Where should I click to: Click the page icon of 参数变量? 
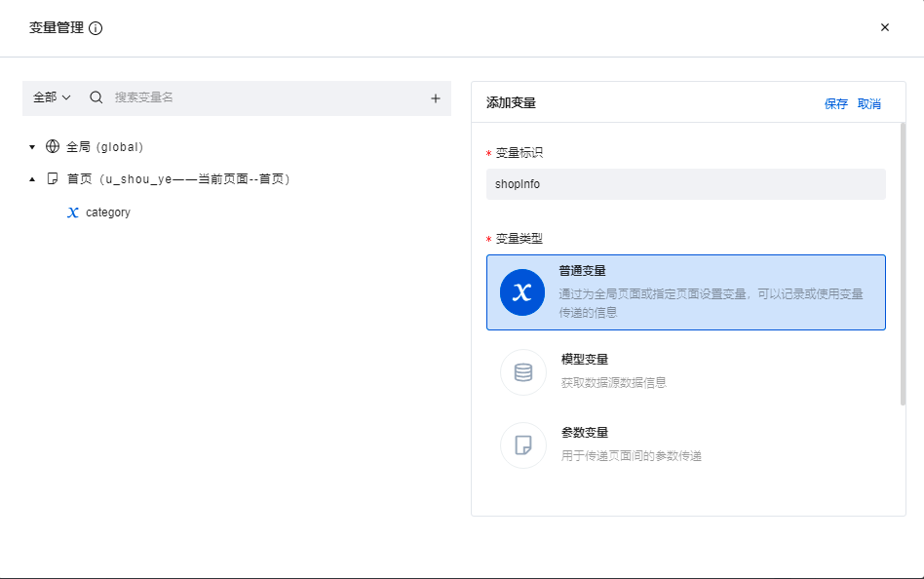tap(523, 445)
